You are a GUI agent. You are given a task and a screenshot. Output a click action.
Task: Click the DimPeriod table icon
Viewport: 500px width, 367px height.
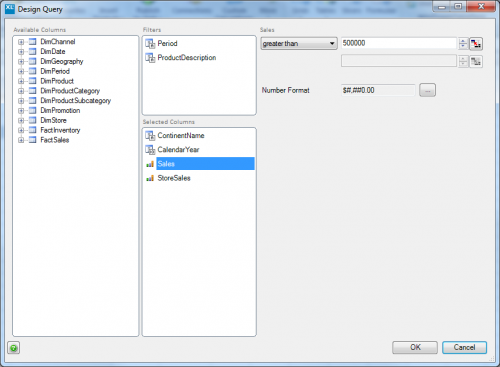coord(32,71)
